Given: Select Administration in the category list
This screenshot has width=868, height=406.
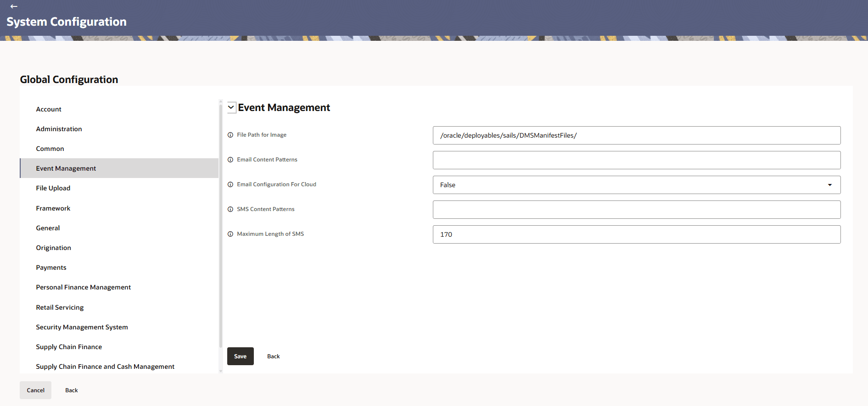Looking at the screenshot, I should [119, 129].
